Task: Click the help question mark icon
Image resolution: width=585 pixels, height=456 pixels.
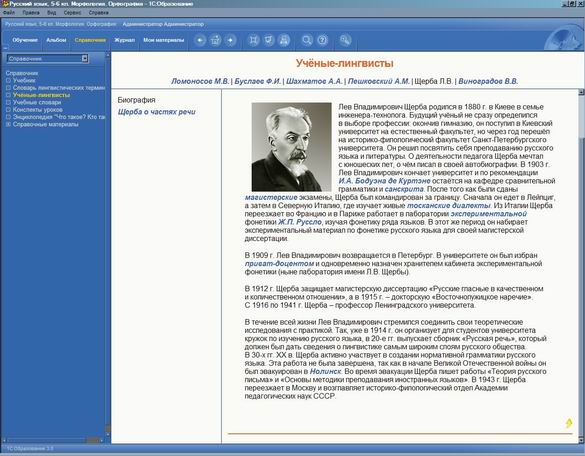Action: click(322, 40)
